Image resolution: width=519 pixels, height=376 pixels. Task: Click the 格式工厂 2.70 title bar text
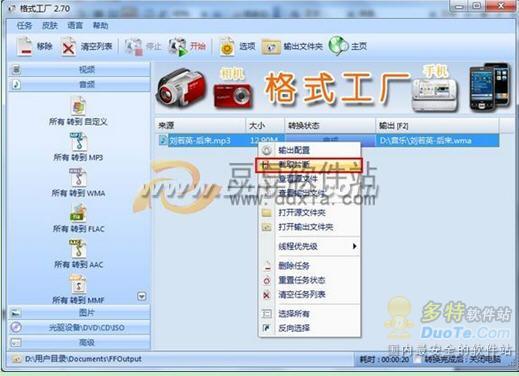click(x=45, y=8)
